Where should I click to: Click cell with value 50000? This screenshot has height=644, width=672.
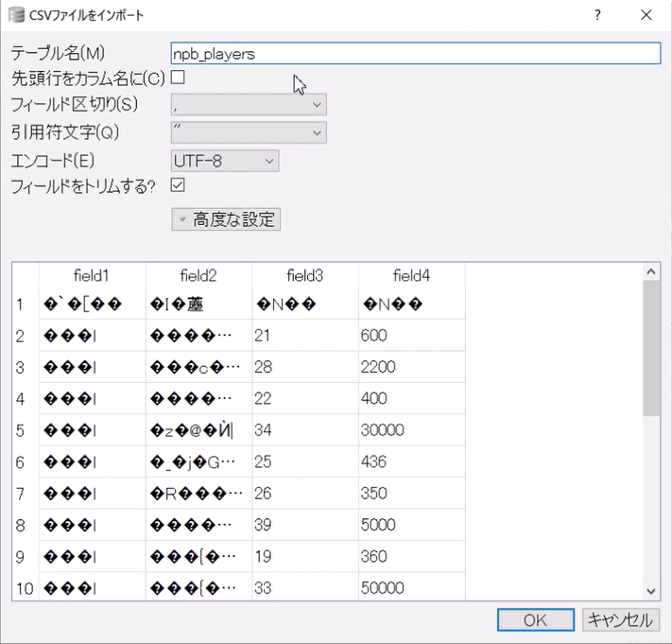[412, 588]
